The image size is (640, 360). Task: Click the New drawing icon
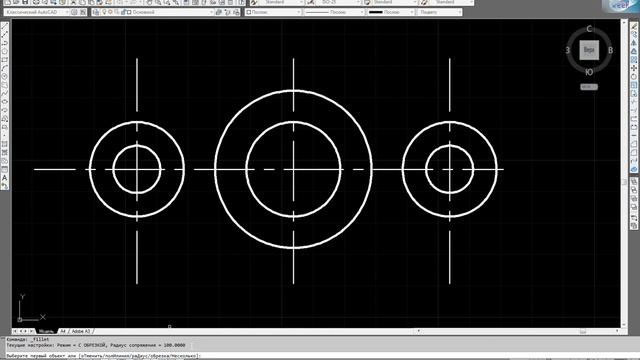[7, 2]
